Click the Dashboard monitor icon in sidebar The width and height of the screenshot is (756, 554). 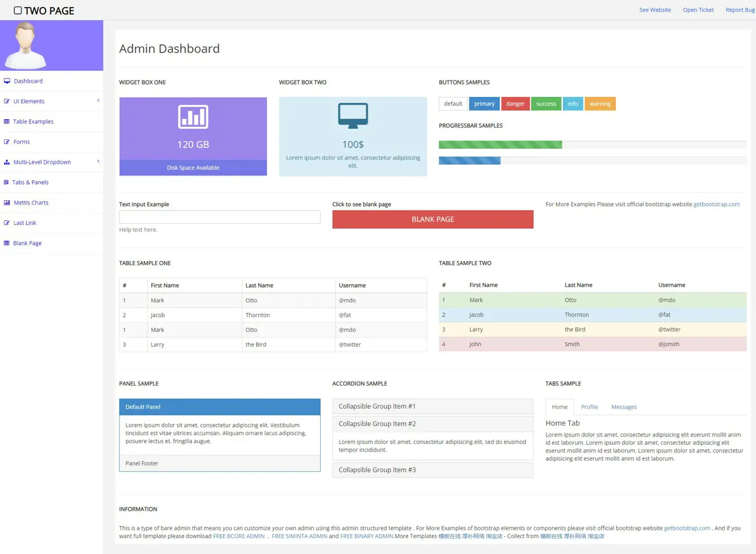click(7, 81)
